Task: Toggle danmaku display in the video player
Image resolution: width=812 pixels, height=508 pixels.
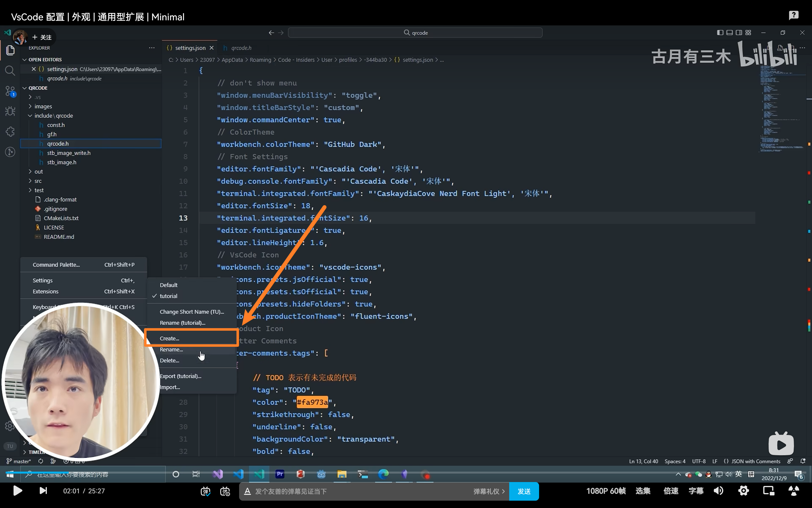Action: [x=205, y=491]
